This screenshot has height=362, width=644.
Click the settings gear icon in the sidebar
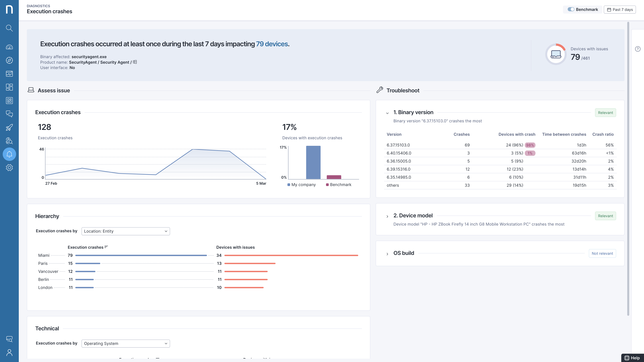pos(9,168)
